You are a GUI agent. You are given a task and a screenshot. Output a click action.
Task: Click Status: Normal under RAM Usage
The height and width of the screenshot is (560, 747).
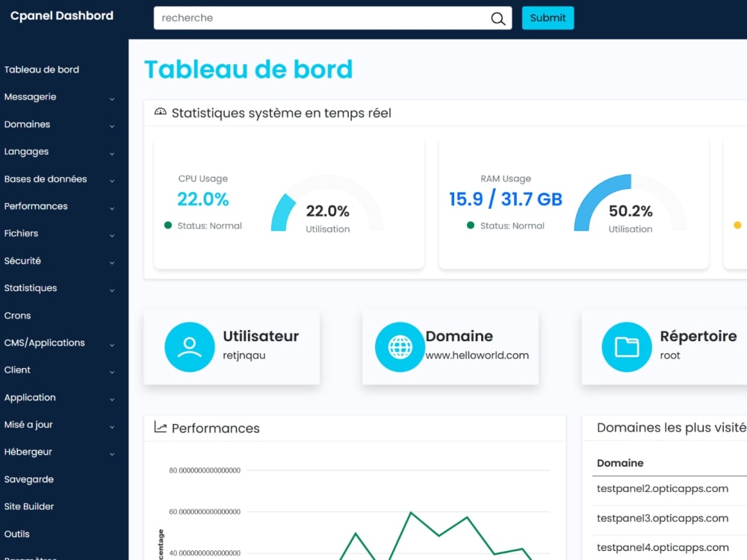click(x=512, y=225)
